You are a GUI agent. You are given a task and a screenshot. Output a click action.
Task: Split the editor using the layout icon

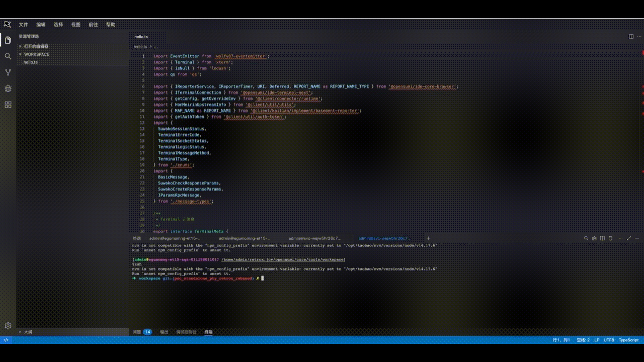coord(631,36)
